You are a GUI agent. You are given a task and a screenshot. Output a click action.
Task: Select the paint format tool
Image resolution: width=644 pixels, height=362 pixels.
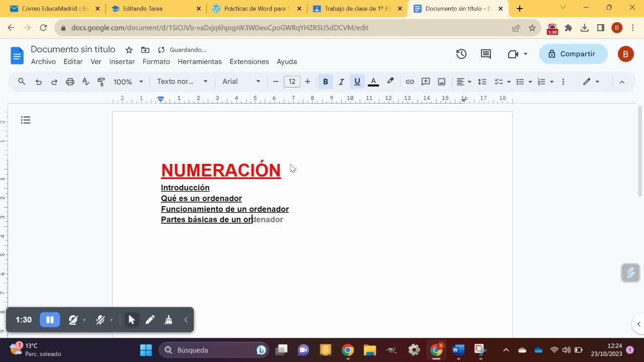pos(101,81)
